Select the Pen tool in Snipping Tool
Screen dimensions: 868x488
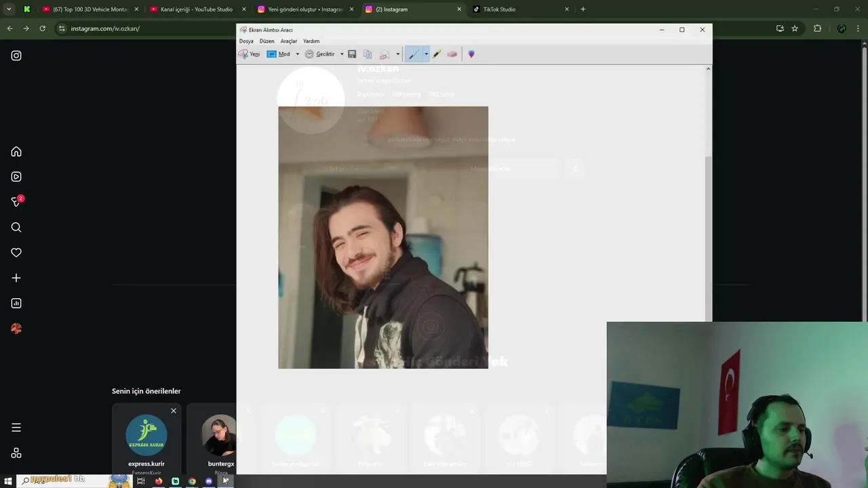(x=413, y=54)
